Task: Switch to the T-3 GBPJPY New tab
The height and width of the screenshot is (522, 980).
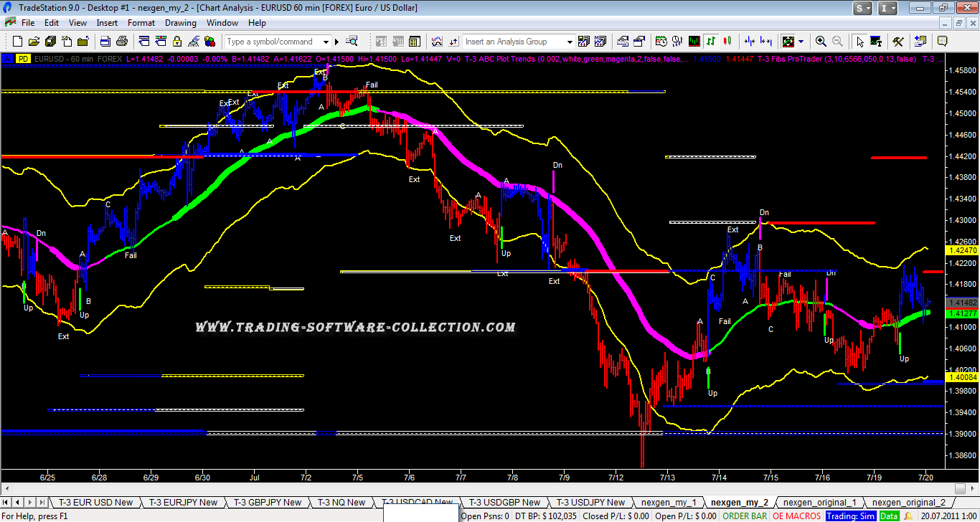Action: (x=273, y=502)
